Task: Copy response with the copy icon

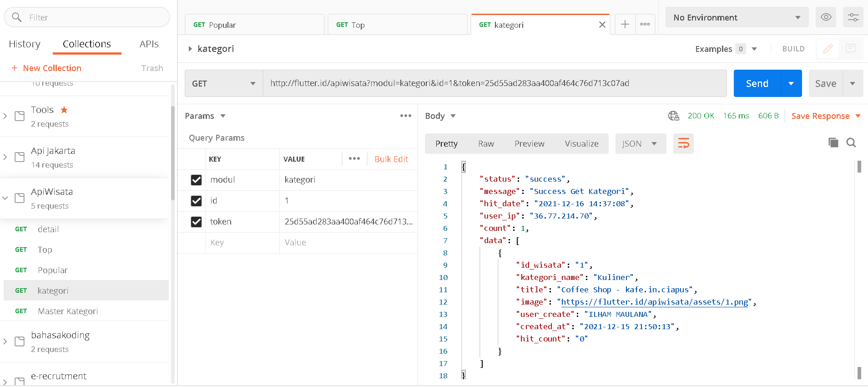Action: point(833,143)
